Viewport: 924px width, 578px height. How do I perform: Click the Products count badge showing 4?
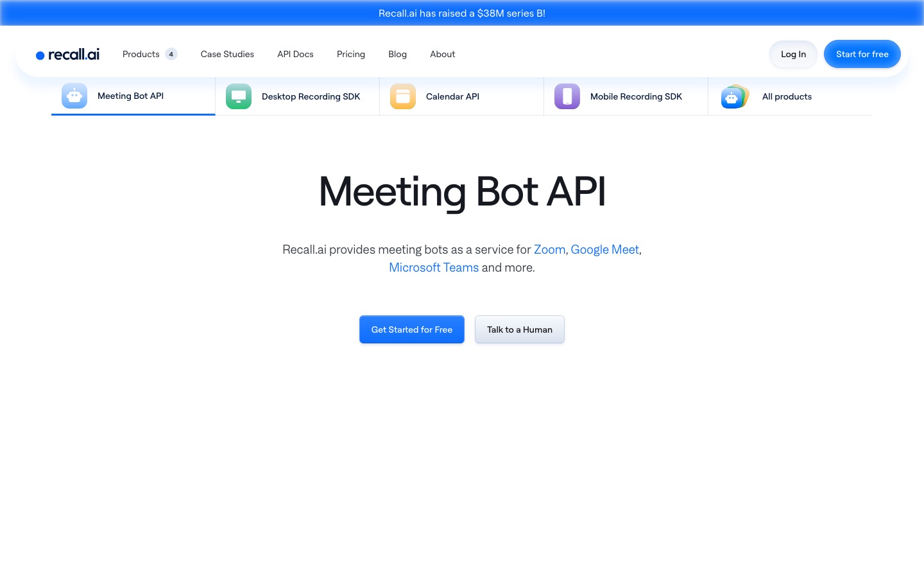point(171,54)
